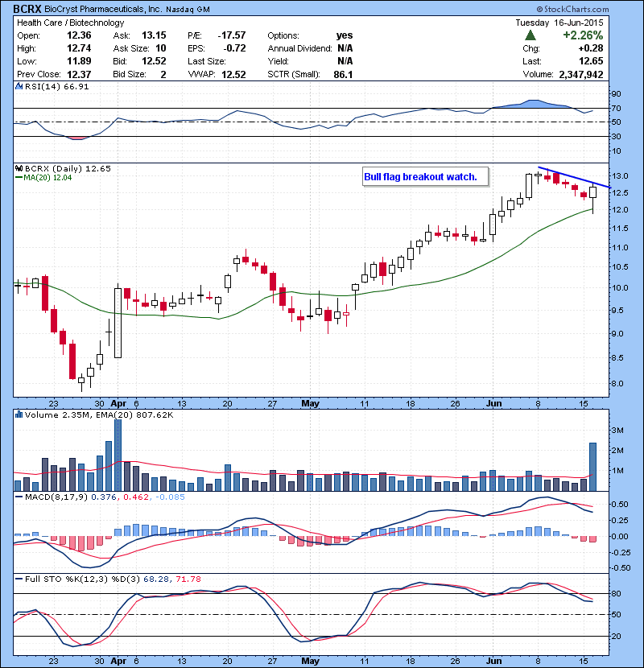The image size is (644, 668).
Task: Select the Chg value +0.28
Action: (x=591, y=48)
